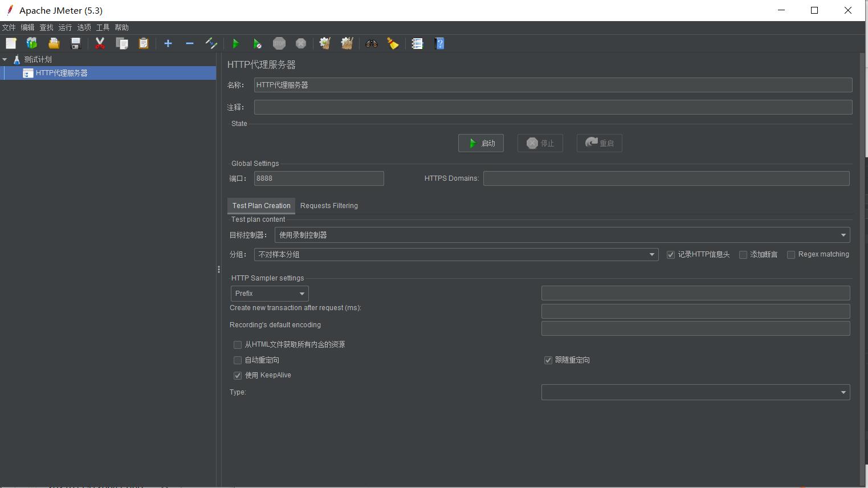
Task: Expand all nodes with plus icon
Action: point(168,43)
